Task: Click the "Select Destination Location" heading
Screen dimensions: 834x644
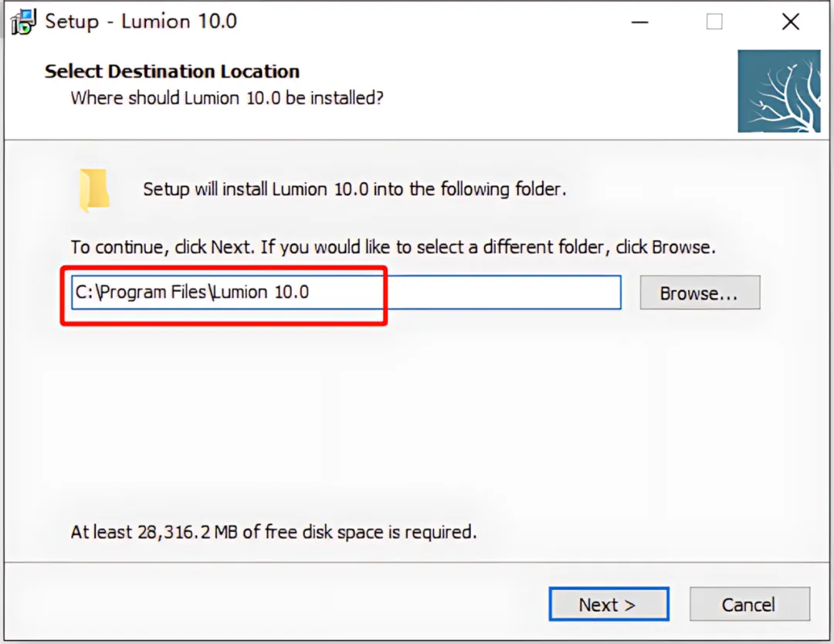Action: (x=172, y=72)
